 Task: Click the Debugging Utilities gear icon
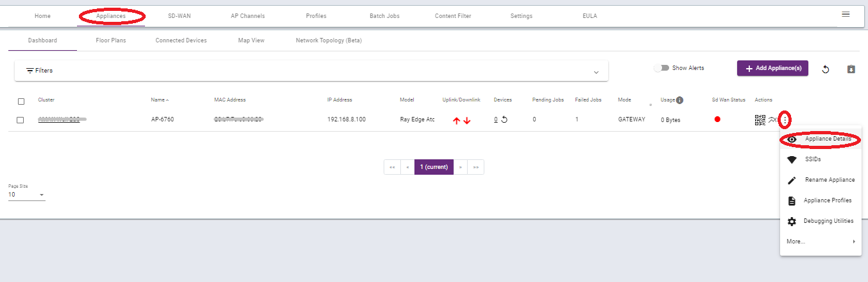point(792,222)
